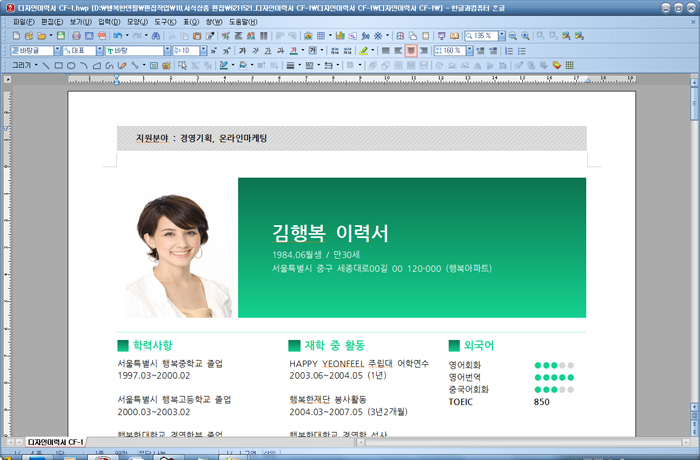The image size is (700, 460).
Task: Click the 학력사항 section heading
Action: [152, 345]
